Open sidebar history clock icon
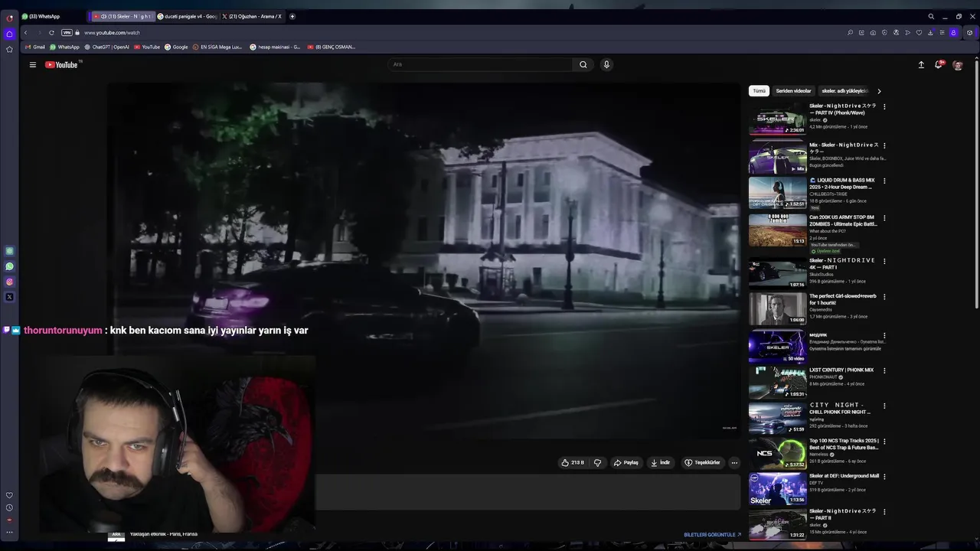Screen dimensions: 980x551 coord(9,507)
